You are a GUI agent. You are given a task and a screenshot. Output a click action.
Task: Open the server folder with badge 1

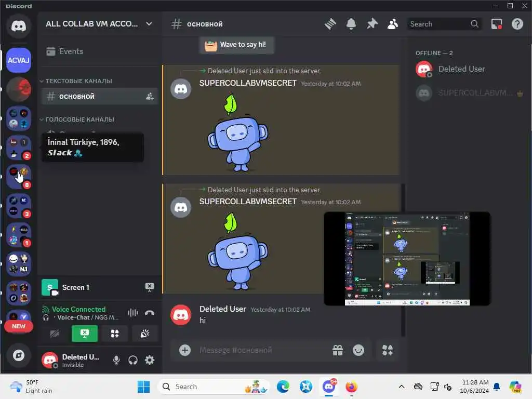(x=19, y=235)
